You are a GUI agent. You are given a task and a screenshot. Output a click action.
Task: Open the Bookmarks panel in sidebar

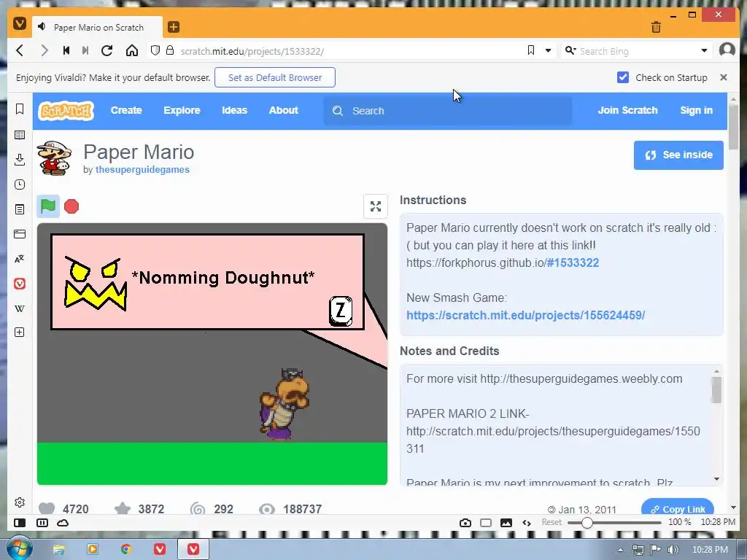click(20, 109)
